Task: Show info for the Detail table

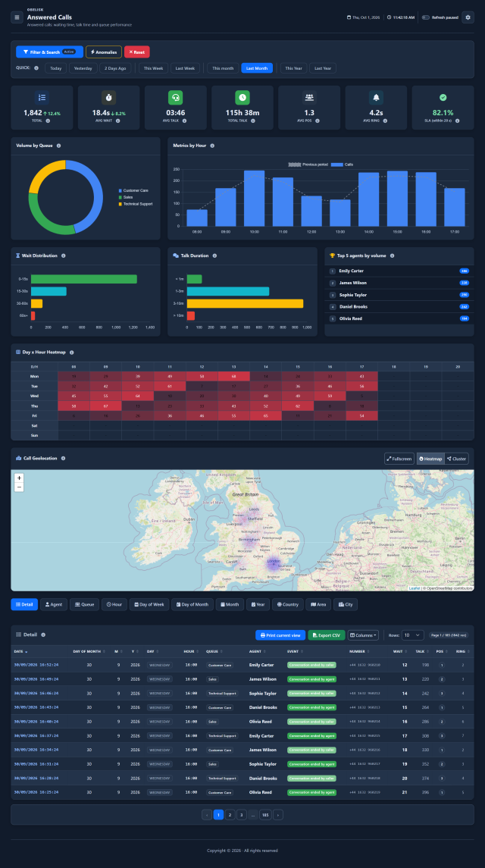Action: pyautogui.click(x=43, y=635)
